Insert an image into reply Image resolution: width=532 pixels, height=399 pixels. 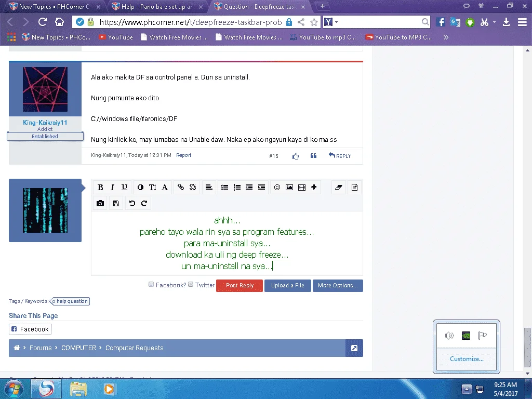[289, 187]
